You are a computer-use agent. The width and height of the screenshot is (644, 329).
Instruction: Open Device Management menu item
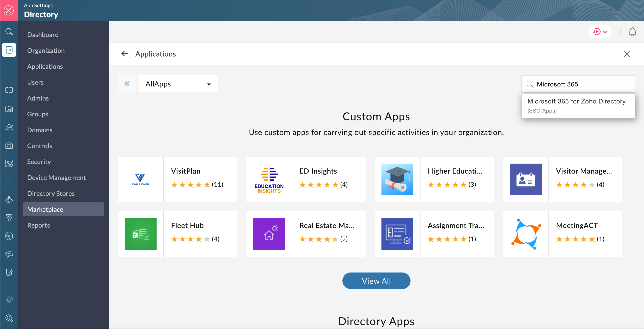click(56, 177)
